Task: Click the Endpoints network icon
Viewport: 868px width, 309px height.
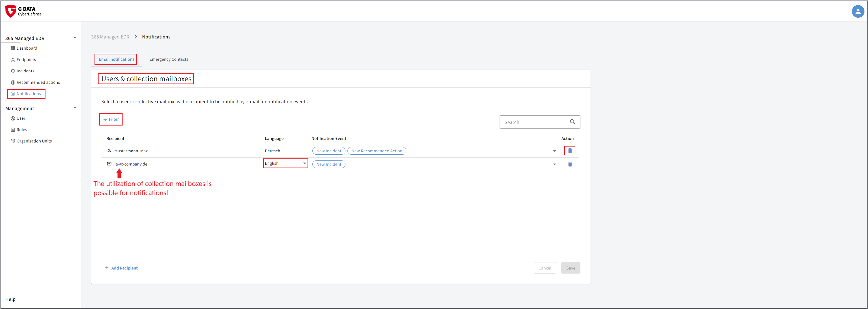Action: [x=13, y=60]
